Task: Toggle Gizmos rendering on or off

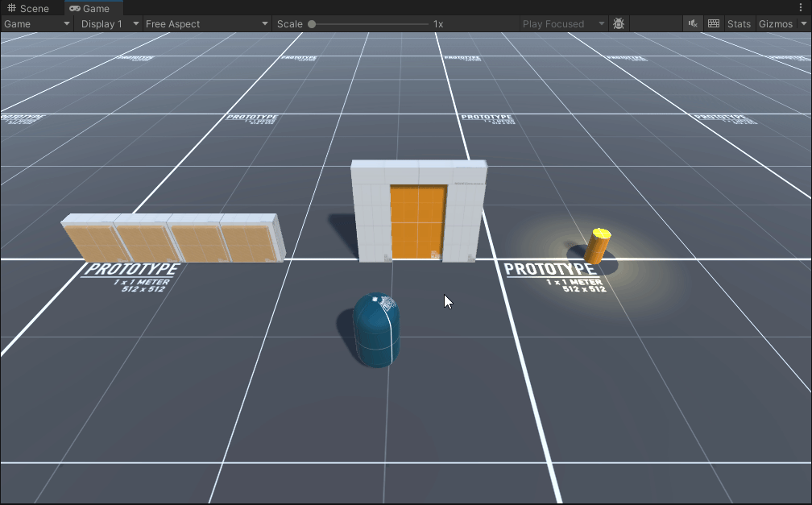Action: click(774, 23)
